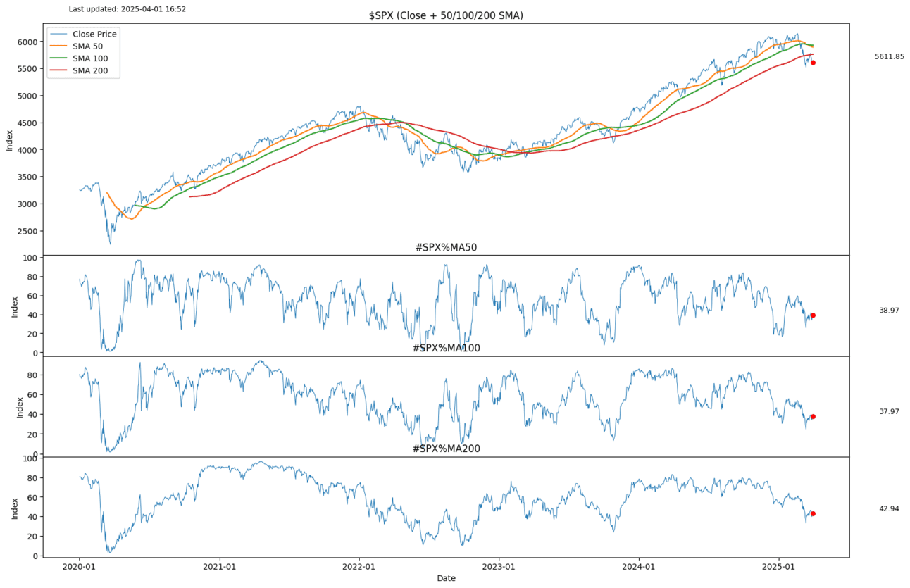Image resolution: width=910 pixels, height=588 pixels.
Task: Select the Close Price legend label
Action: [x=94, y=34]
